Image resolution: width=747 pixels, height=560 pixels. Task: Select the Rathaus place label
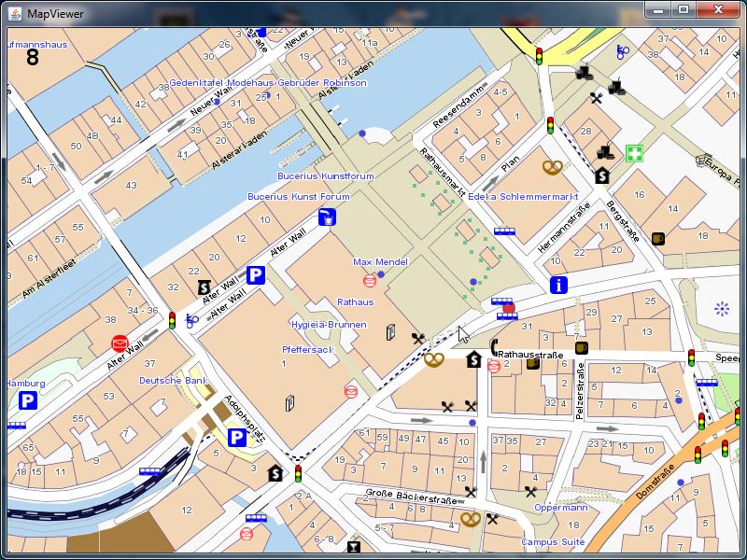click(x=355, y=302)
